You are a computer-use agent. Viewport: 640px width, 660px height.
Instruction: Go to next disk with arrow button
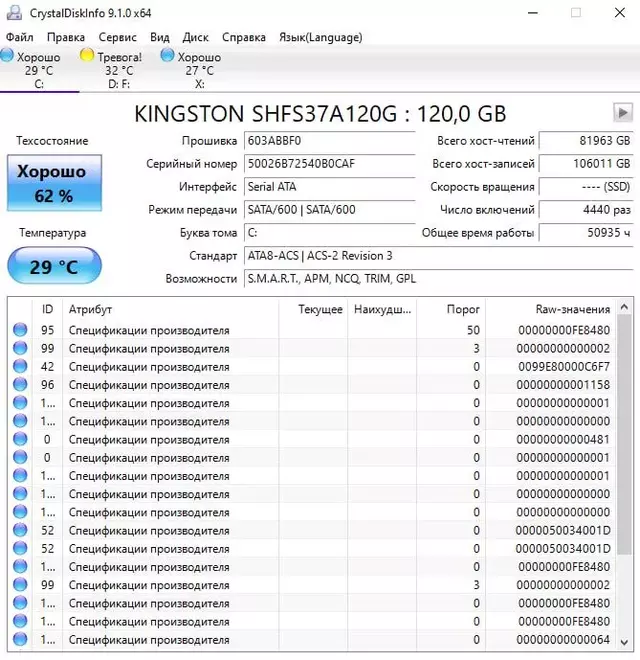pos(623,113)
